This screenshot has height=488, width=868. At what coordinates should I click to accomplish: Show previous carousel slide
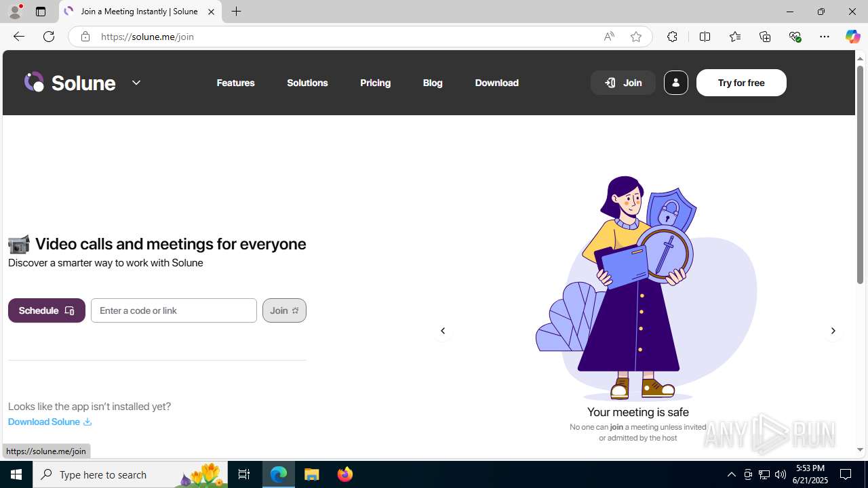coord(443,331)
